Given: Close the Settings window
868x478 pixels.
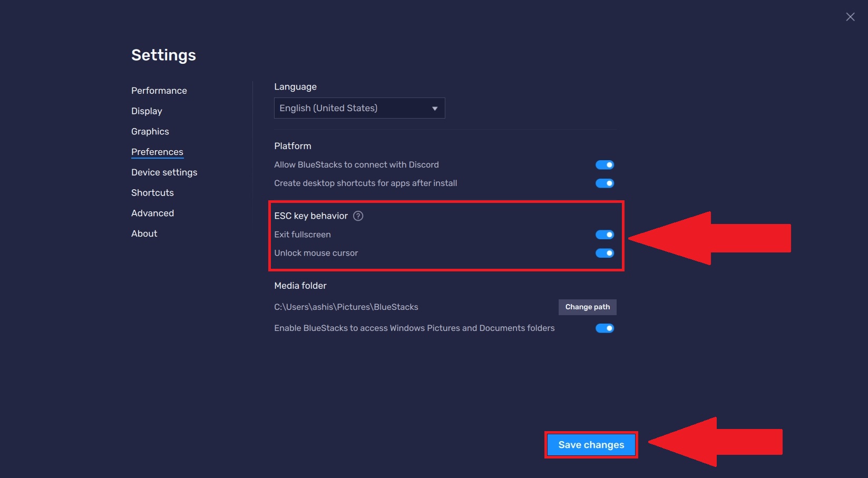Looking at the screenshot, I should pyautogui.click(x=850, y=16).
